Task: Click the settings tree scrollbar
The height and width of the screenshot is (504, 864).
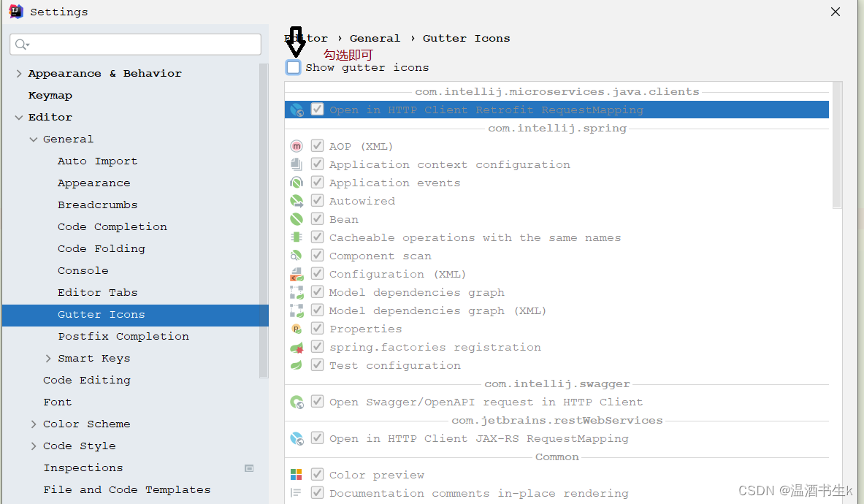Action: 264,221
